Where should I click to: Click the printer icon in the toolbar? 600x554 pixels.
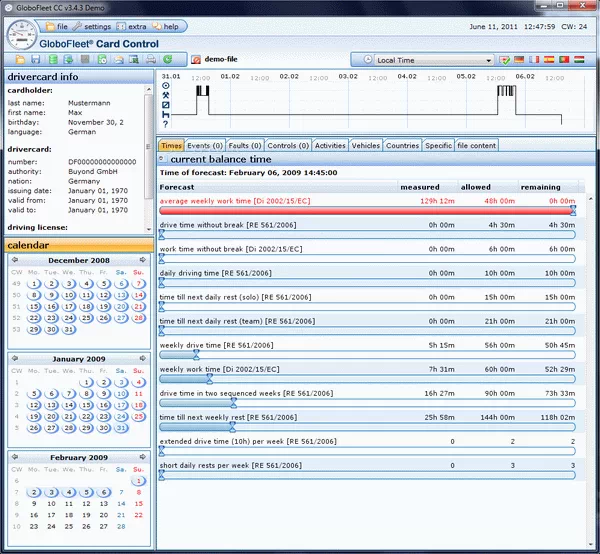[x=150, y=60]
